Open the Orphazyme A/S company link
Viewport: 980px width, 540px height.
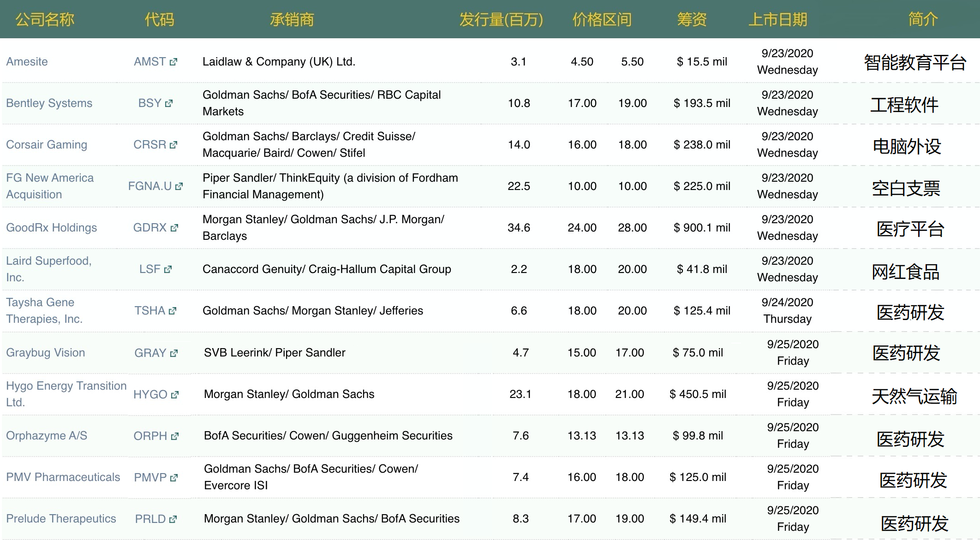click(47, 435)
